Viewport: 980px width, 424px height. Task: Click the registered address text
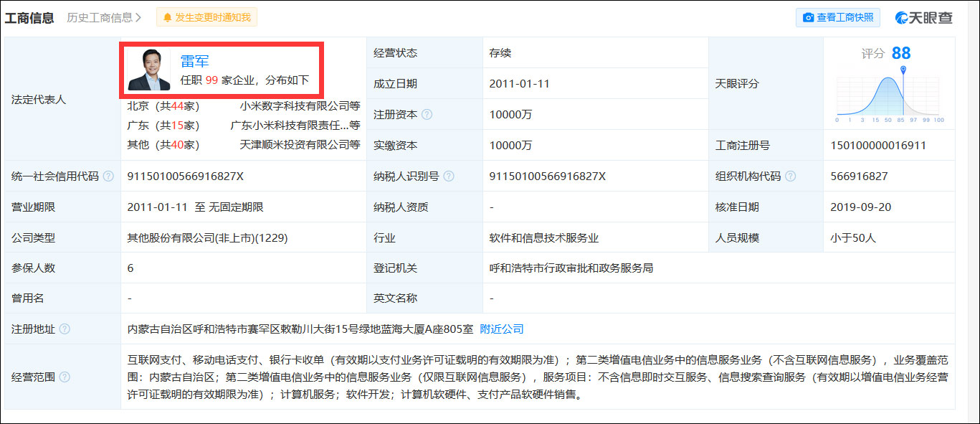click(300, 329)
